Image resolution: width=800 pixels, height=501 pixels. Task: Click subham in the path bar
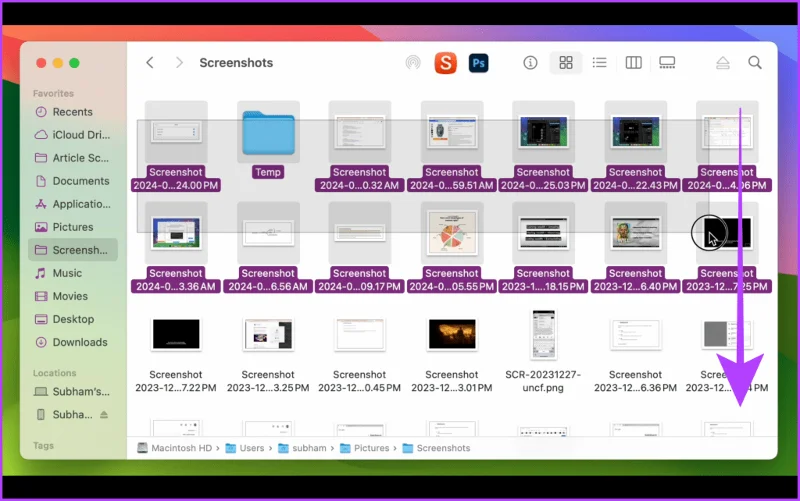click(302, 448)
